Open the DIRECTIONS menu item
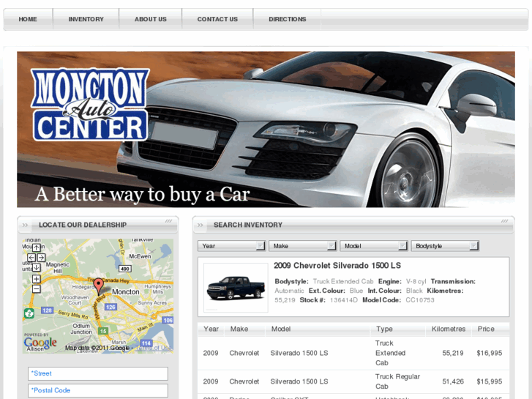Image resolution: width=532 pixels, height=399 pixels. coord(287,19)
